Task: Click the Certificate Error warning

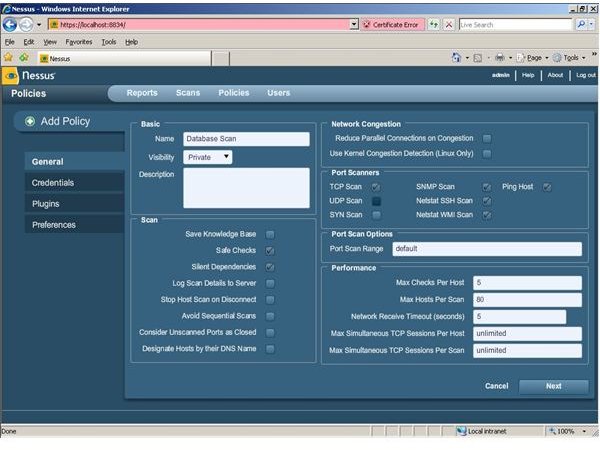Action: pyautogui.click(x=392, y=24)
